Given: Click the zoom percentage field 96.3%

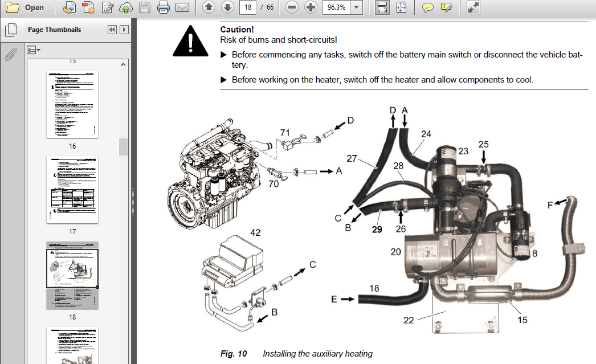Looking at the screenshot, I should click(x=336, y=7).
